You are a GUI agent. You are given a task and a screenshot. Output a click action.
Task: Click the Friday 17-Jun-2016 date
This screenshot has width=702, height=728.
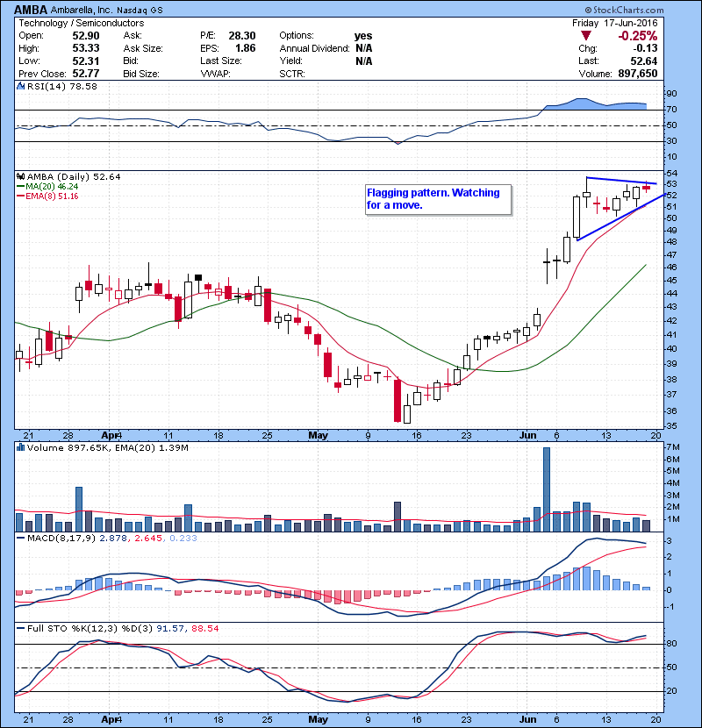(x=614, y=23)
